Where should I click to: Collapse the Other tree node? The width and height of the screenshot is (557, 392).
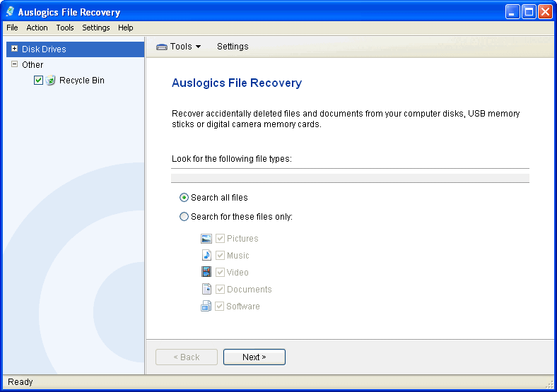tap(14, 64)
